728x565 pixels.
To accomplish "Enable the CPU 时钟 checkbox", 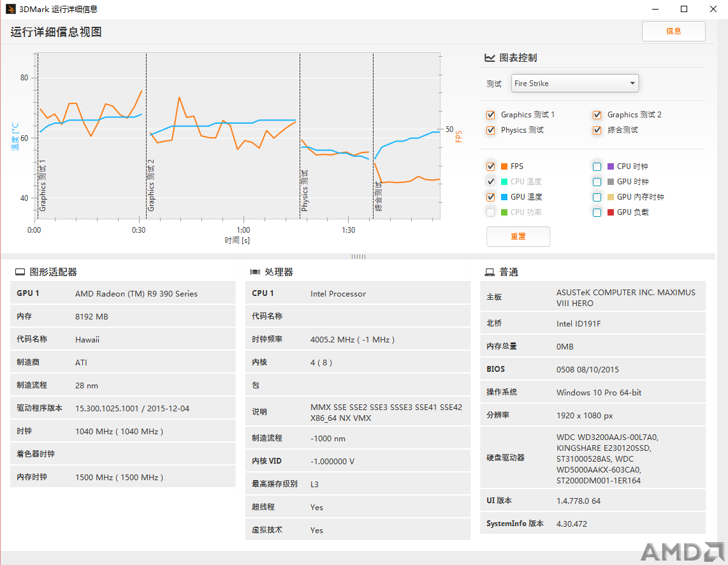I will (x=597, y=166).
